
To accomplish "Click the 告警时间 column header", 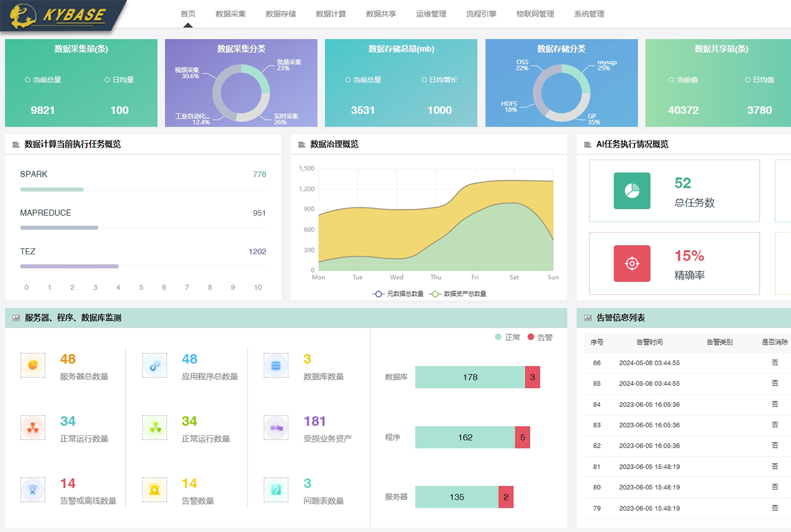I will [649, 342].
